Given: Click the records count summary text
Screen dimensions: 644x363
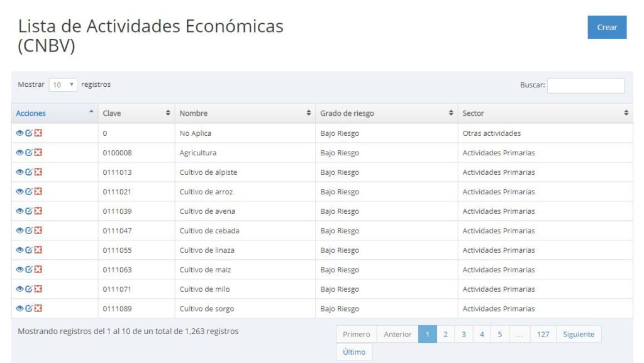Looking at the screenshot, I should coord(128,331).
